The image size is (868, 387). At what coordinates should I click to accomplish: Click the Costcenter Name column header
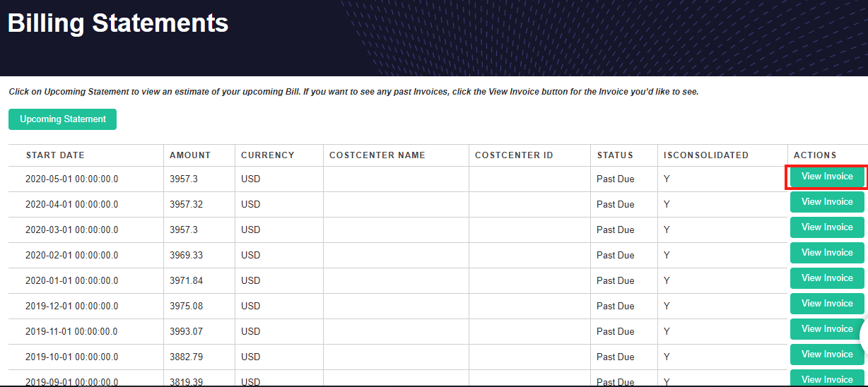(x=377, y=155)
